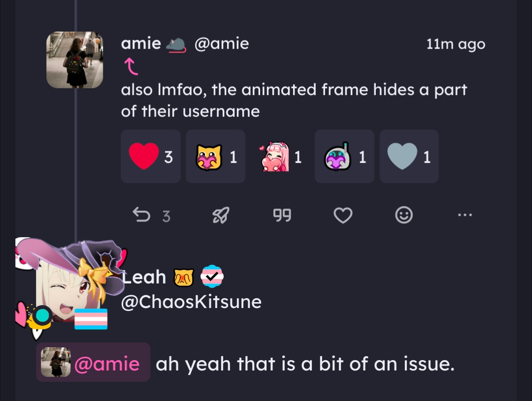Toggle the cat holding heart reaction

coord(215,156)
